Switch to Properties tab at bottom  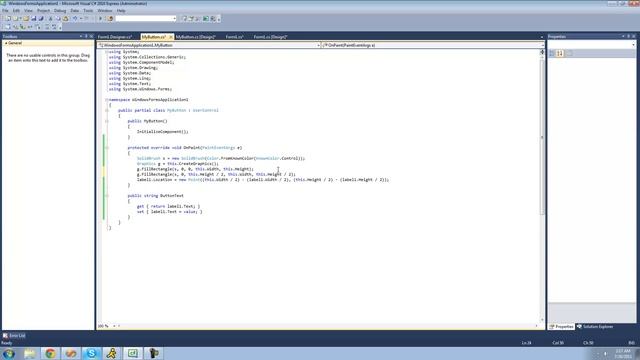pyautogui.click(x=562, y=327)
